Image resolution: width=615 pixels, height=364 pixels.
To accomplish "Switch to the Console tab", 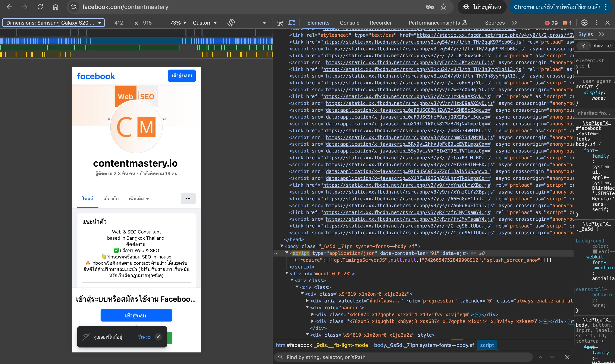I will 349,23.
